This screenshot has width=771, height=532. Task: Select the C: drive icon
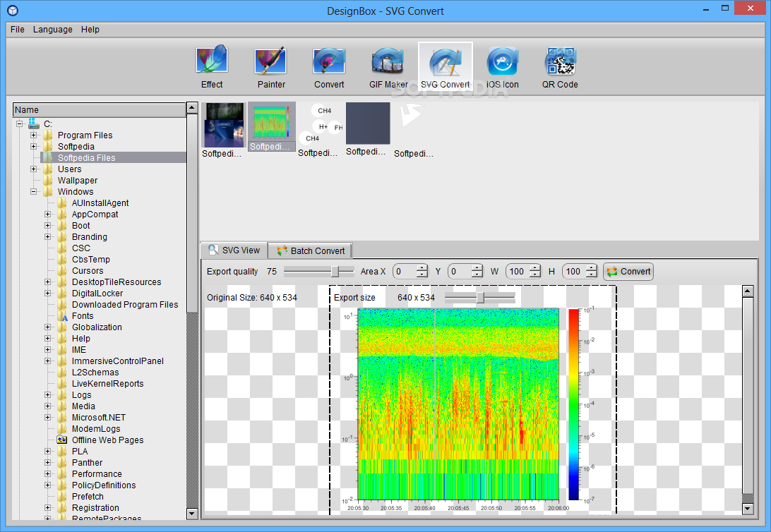tap(33, 123)
